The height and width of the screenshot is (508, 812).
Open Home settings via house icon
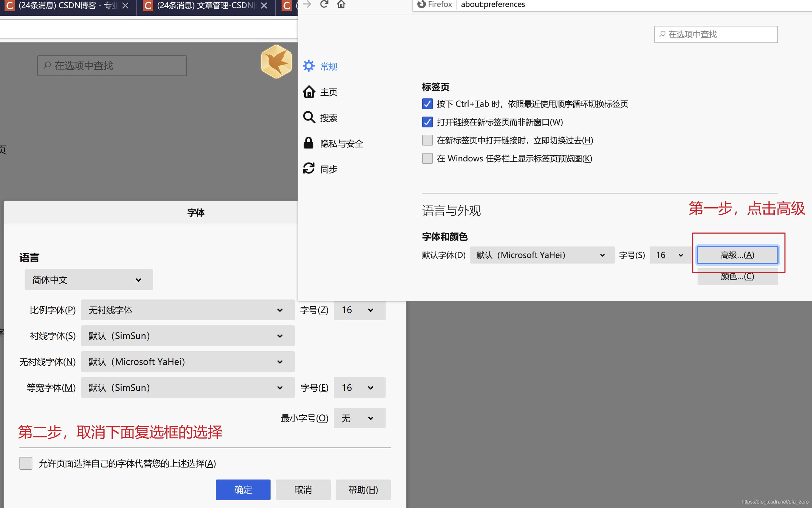point(309,92)
